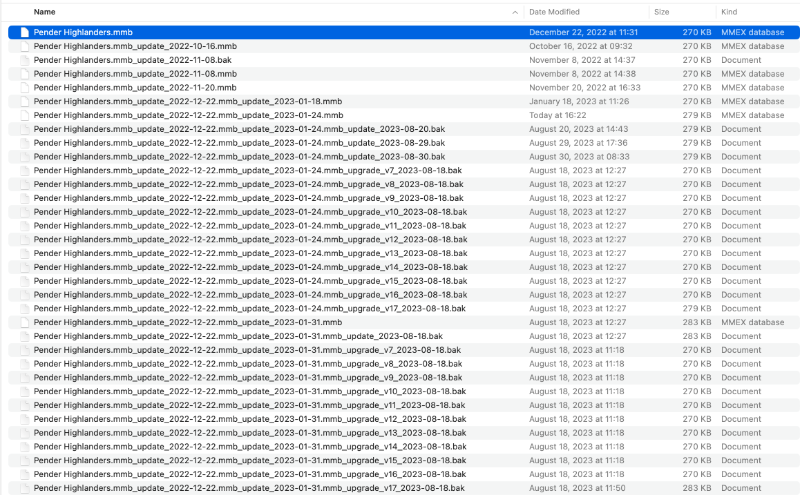This screenshot has width=800, height=495.
Task: Click icon of 2023-01-24.mmb_upgrade_v17 backup
Action: point(24,308)
